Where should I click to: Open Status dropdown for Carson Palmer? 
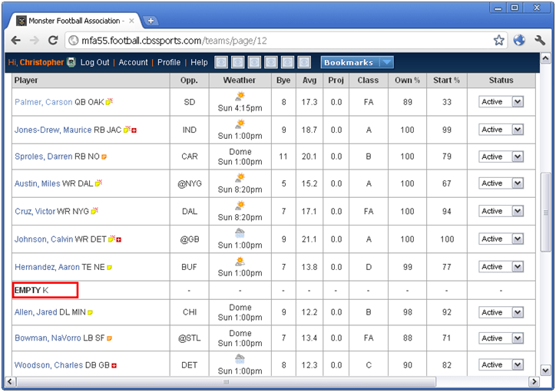(501, 101)
